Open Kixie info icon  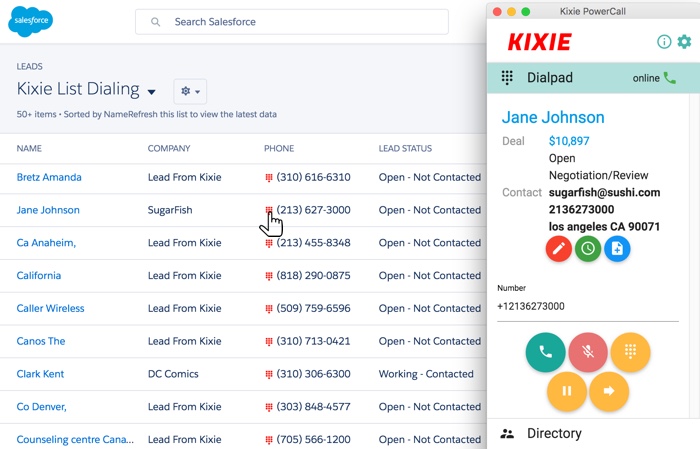coord(664,42)
